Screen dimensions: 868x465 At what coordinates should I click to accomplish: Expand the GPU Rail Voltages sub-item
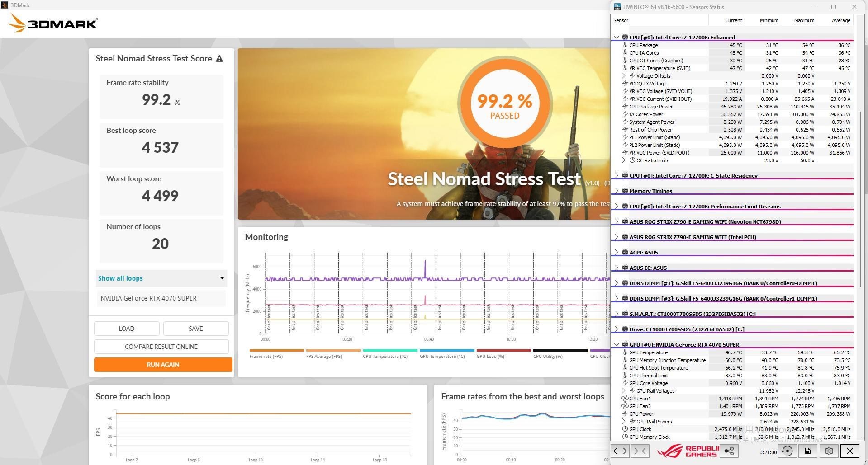pyautogui.click(x=624, y=391)
